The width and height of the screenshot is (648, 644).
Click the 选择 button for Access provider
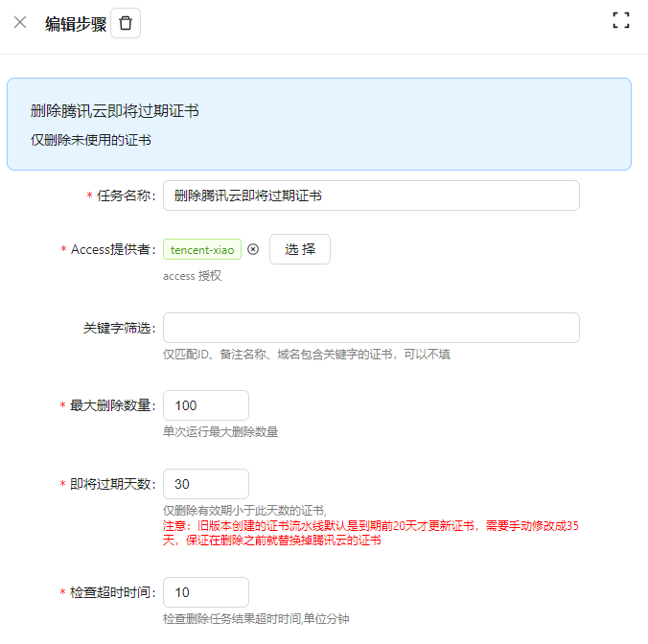[x=299, y=249]
